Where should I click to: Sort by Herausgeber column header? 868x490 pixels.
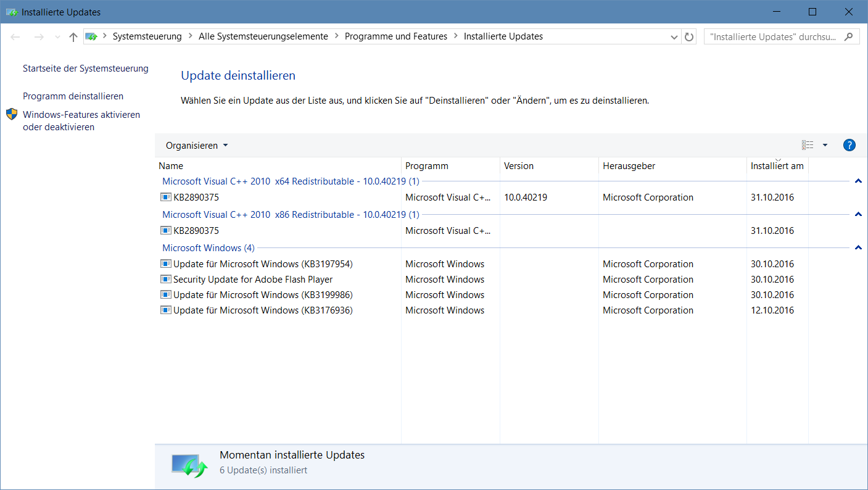[x=672, y=166]
